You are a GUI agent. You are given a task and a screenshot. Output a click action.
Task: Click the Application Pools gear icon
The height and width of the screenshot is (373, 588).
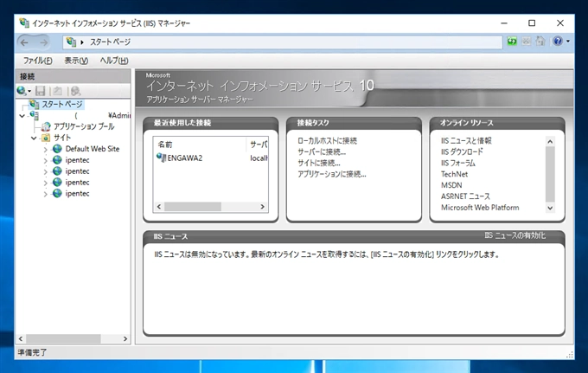(46, 126)
